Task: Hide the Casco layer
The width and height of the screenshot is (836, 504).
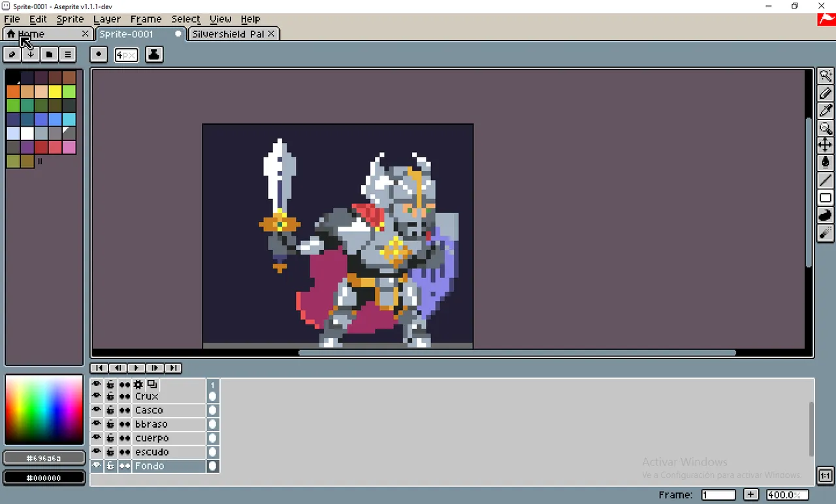Action: click(97, 410)
